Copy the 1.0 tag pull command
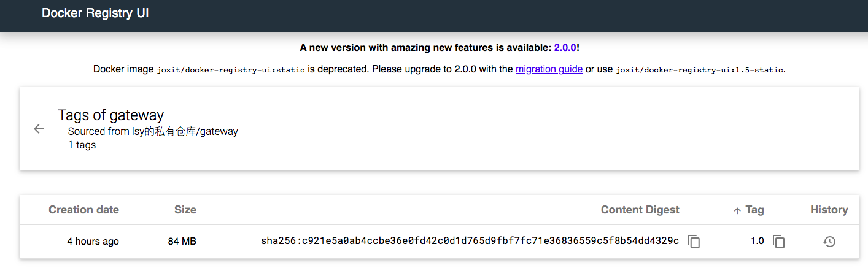The width and height of the screenshot is (868, 268). pos(778,242)
